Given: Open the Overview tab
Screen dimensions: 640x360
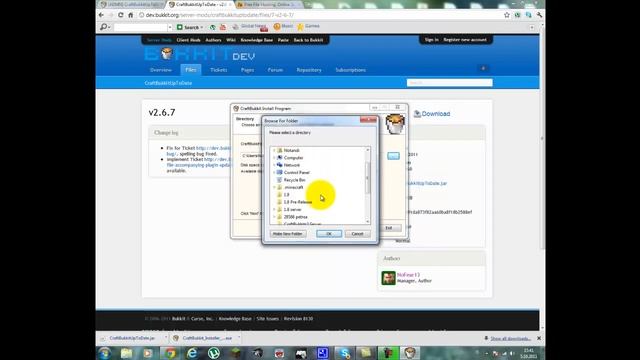Looking at the screenshot, I should (161, 70).
